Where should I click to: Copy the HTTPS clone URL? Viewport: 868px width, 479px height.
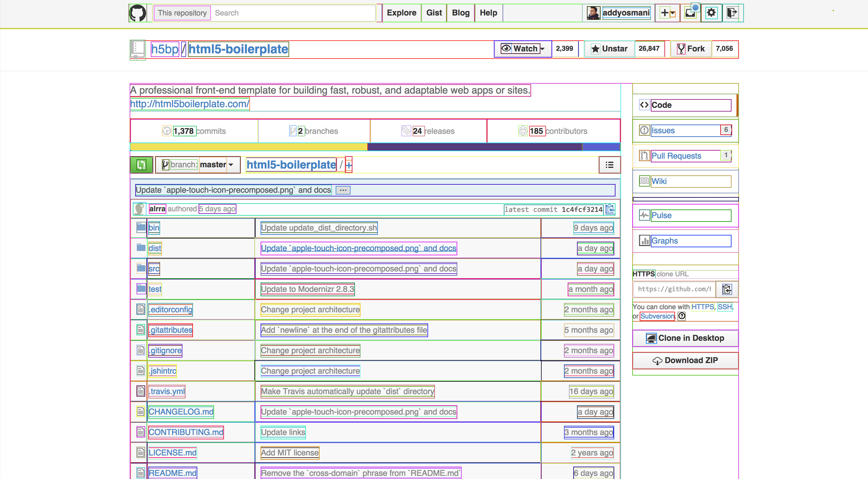click(727, 289)
